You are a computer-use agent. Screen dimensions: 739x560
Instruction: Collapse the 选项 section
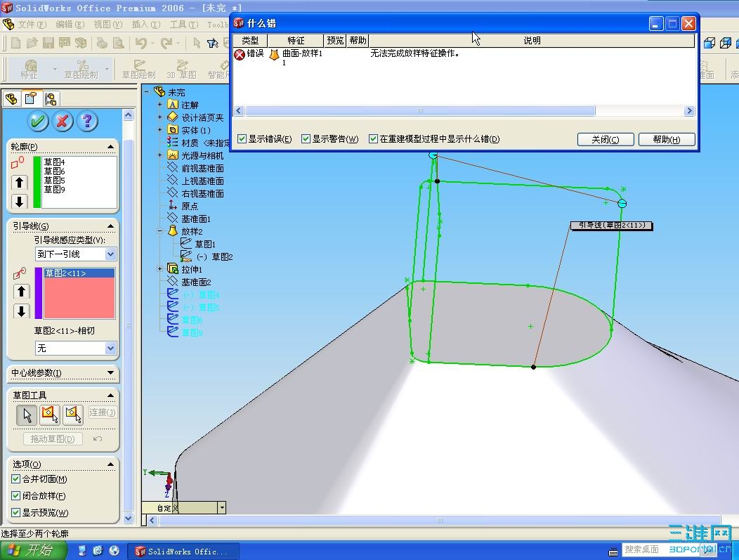(x=110, y=464)
